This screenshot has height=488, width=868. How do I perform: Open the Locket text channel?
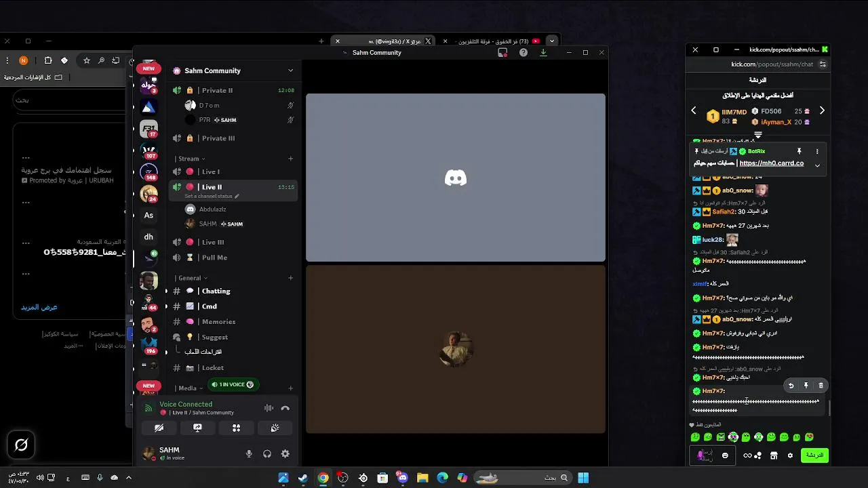(x=234, y=367)
